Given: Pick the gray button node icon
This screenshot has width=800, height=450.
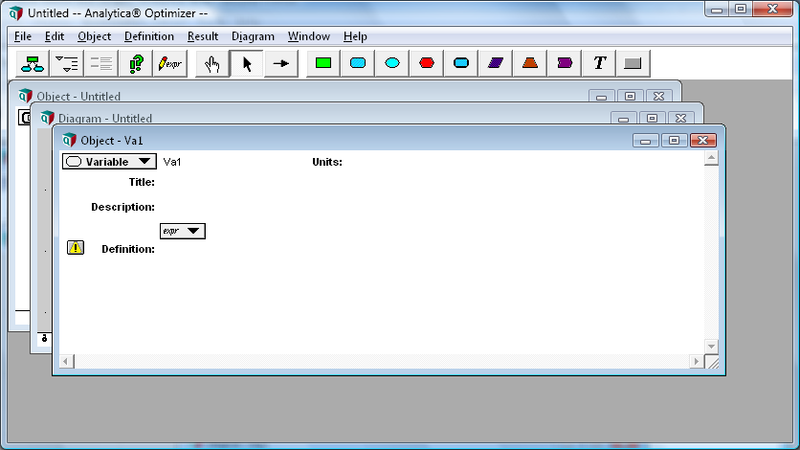Looking at the screenshot, I should 633,64.
